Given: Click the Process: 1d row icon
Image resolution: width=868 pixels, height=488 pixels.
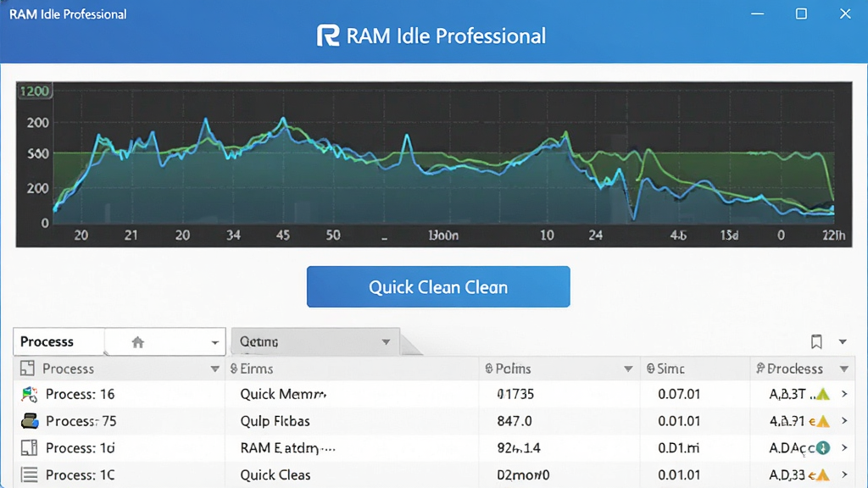Looking at the screenshot, I should click(x=29, y=447).
